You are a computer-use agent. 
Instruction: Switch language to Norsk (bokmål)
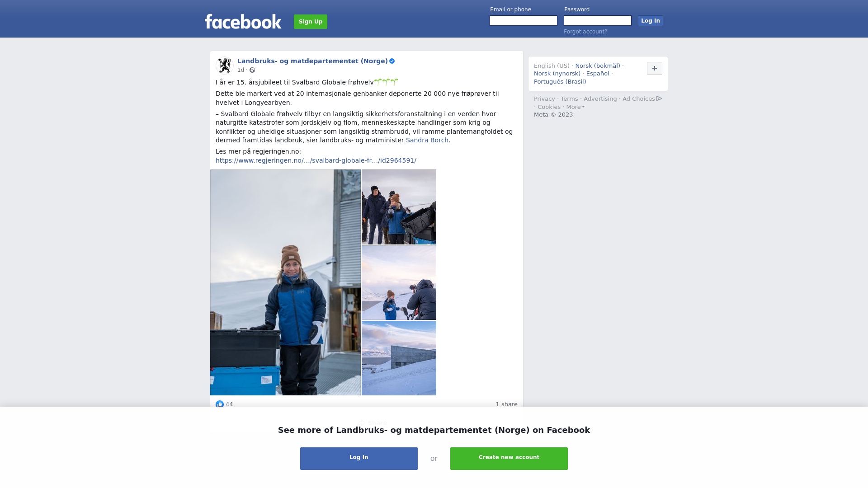click(598, 66)
